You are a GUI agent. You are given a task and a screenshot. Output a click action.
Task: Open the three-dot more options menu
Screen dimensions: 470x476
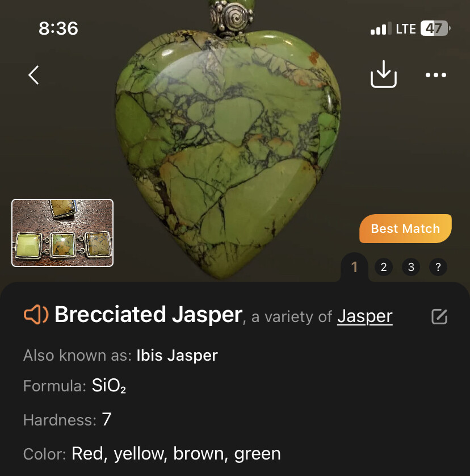coord(436,74)
